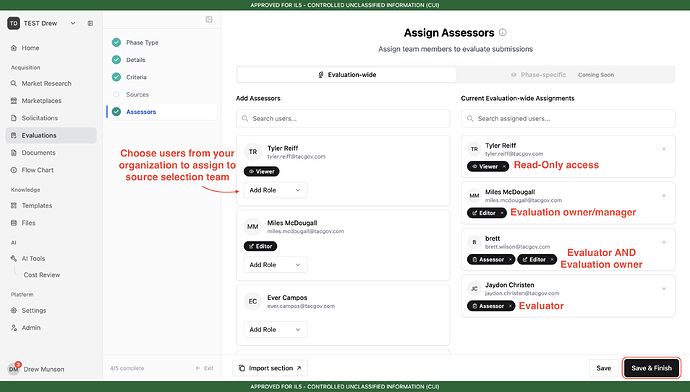
Task: Click info icon beside Assign Assessors
Action: coord(503,33)
